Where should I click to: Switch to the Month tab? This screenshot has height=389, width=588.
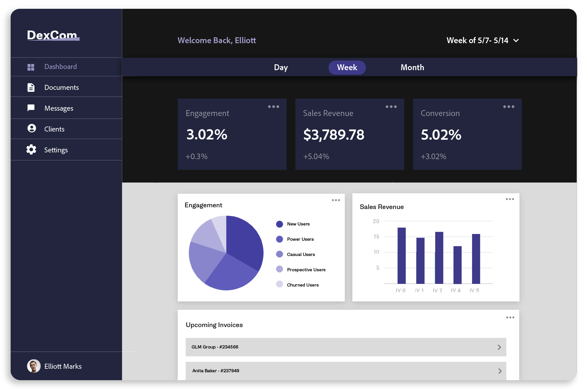point(412,67)
